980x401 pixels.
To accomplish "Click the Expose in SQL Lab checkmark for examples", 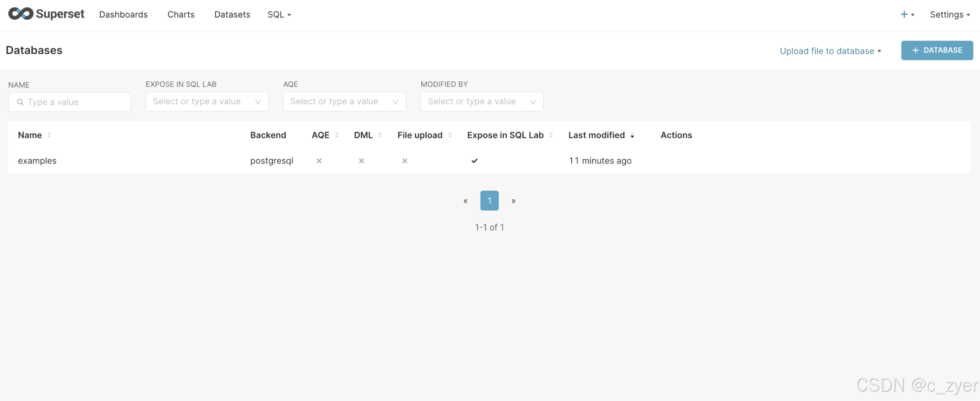I will 474,161.
